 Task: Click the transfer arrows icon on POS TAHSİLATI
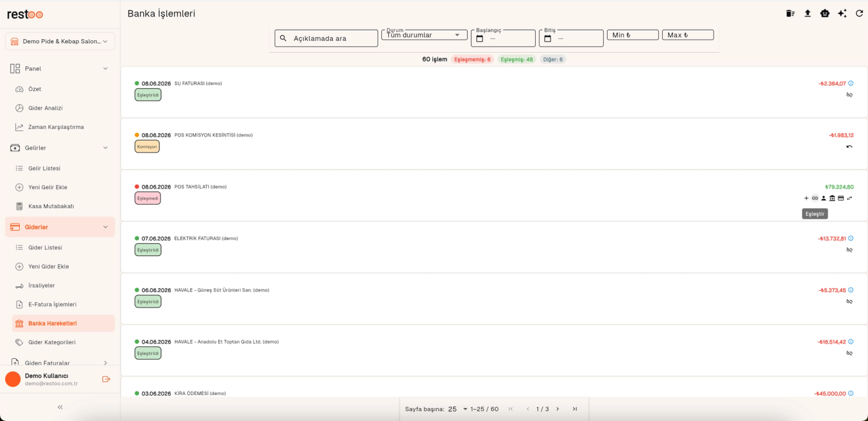[x=849, y=198]
